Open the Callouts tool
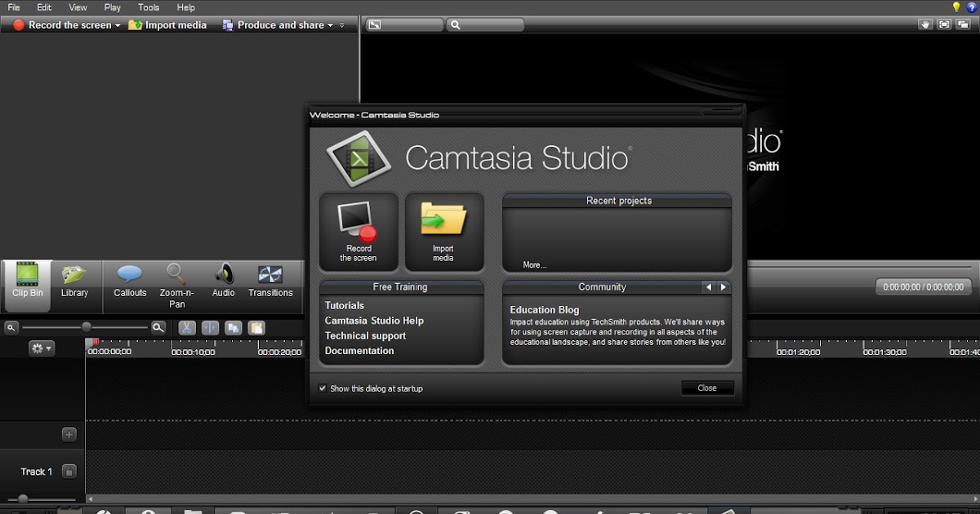This screenshot has height=514, width=980. click(x=130, y=281)
